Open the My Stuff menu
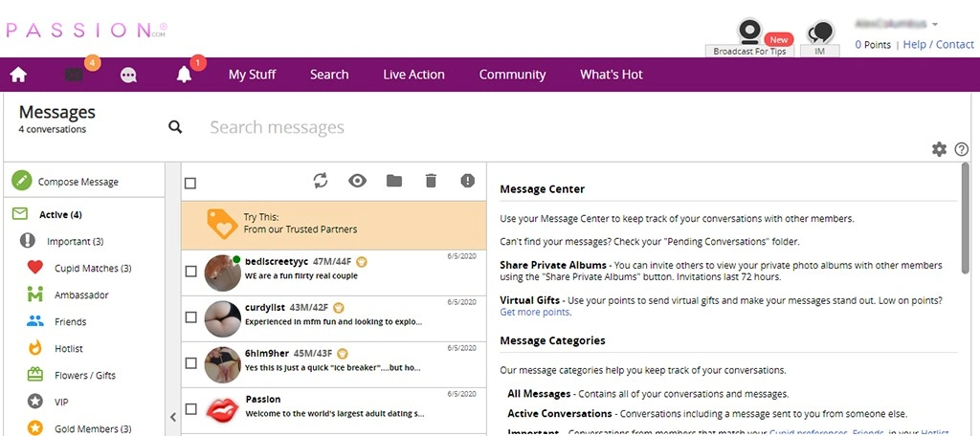 (x=252, y=75)
